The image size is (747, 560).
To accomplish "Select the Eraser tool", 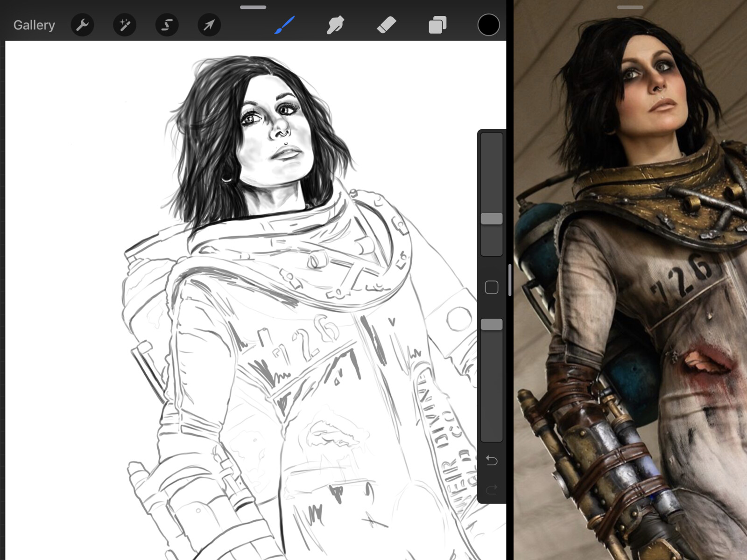I will 387,25.
